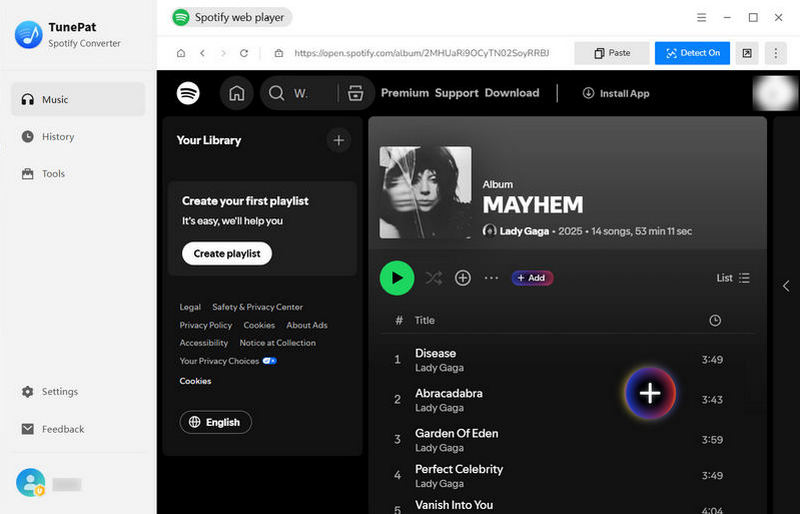The width and height of the screenshot is (800, 514).
Task: Open the List view dropdown
Action: pyautogui.click(x=733, y=278)
